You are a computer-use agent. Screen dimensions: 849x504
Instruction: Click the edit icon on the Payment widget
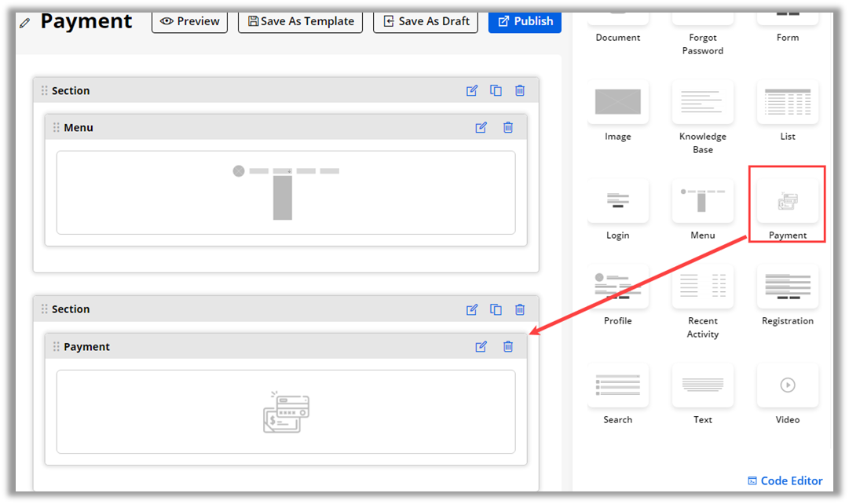tap(481, 347)
